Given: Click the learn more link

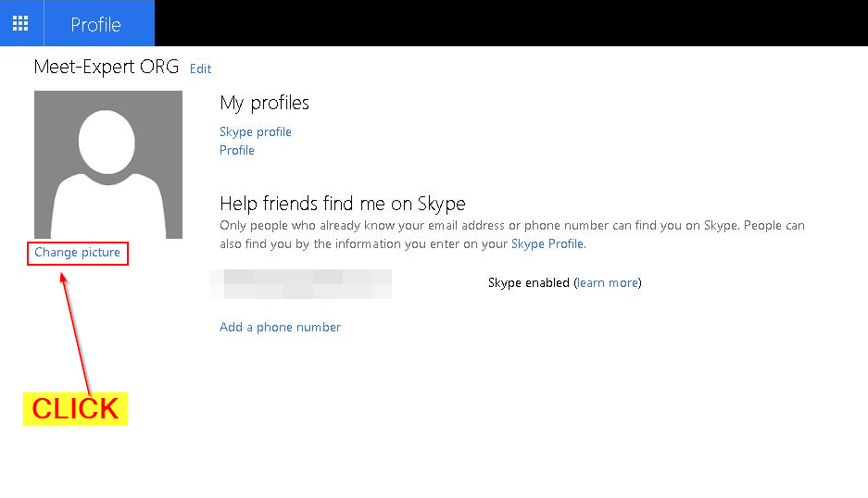Looking at the screenshot, I should (x=608, y=282).
